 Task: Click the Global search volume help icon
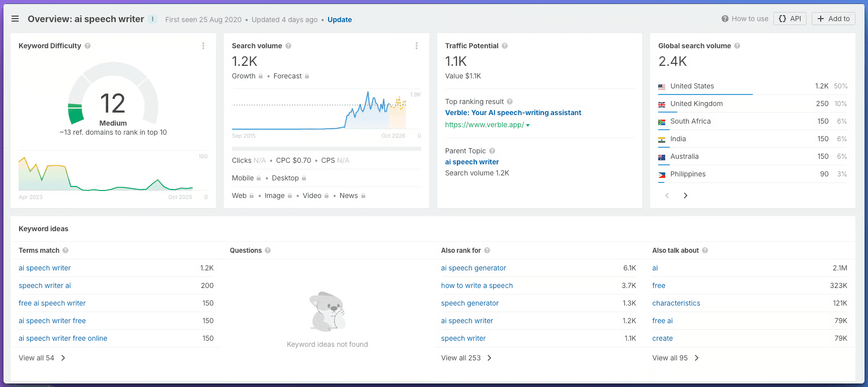click(x=737, y=46)
